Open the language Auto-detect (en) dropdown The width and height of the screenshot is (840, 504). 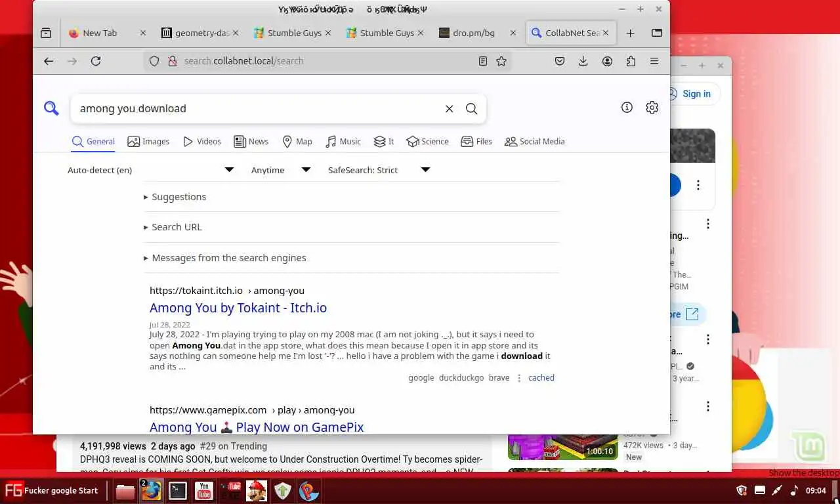click(151, 170)
